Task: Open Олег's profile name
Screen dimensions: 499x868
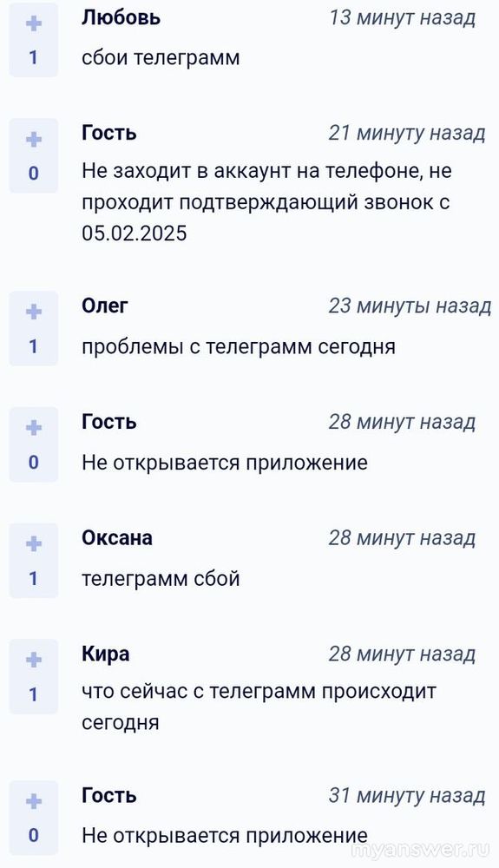Action: (x=105, y=306)
